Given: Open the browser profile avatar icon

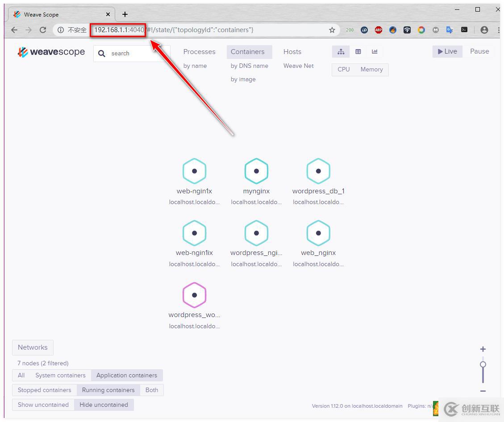Looking at the screenshot, I should (x=484, y=30).
